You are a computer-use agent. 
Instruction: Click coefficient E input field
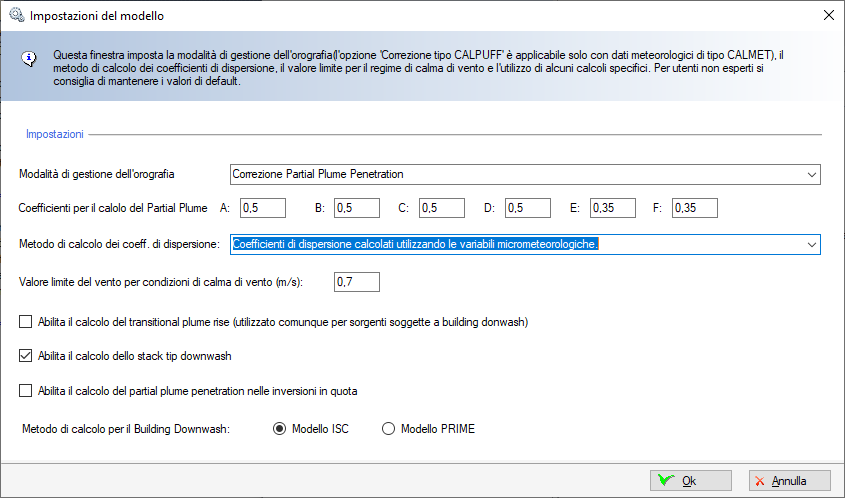click(612, 208)
